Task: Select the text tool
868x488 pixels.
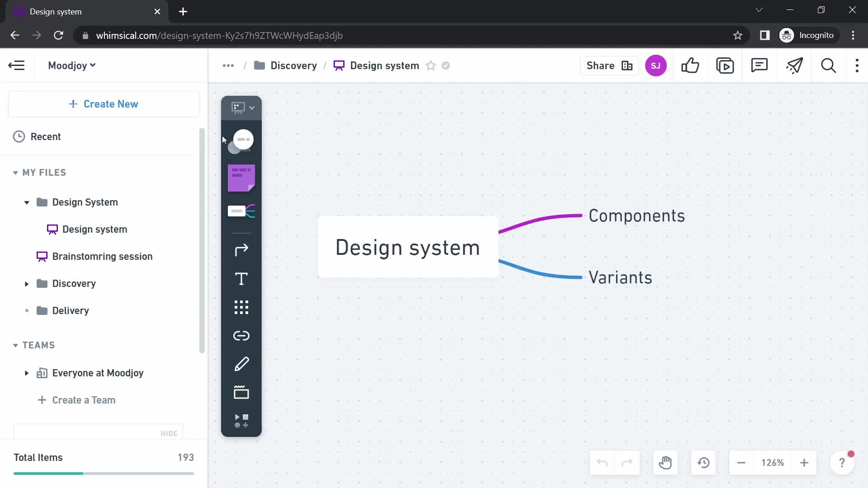Action: [x=241, y=279]
